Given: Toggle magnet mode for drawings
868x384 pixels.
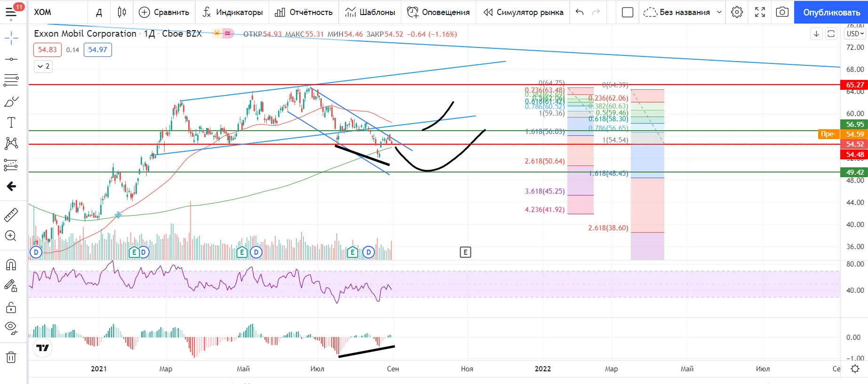Looking at the screenshot, I should [11, 265].
